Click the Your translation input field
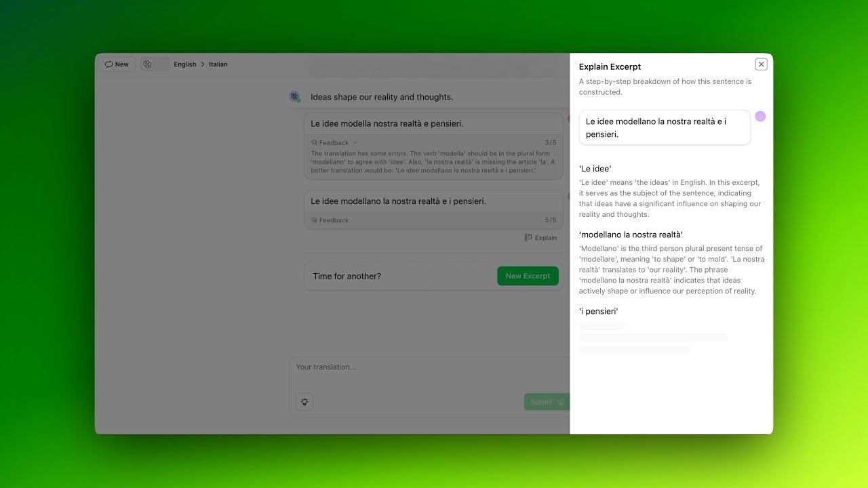Screen dimensions: 868x488 427,367
